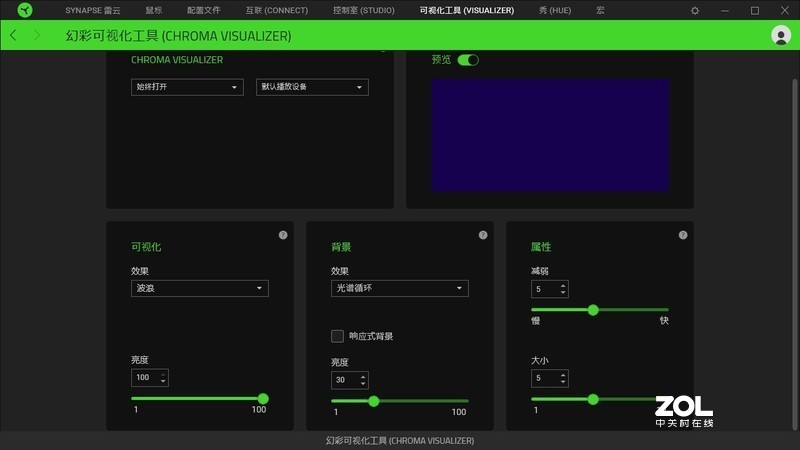
Task: Click the 大小 value field
Action: tap(550, 379)
